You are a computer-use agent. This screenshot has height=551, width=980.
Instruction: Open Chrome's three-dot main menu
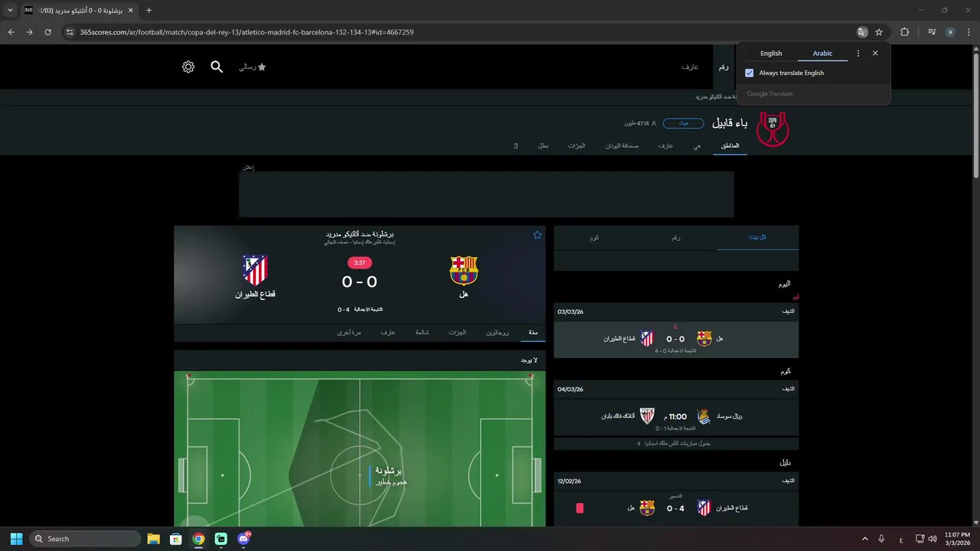(x=969, y=32)
